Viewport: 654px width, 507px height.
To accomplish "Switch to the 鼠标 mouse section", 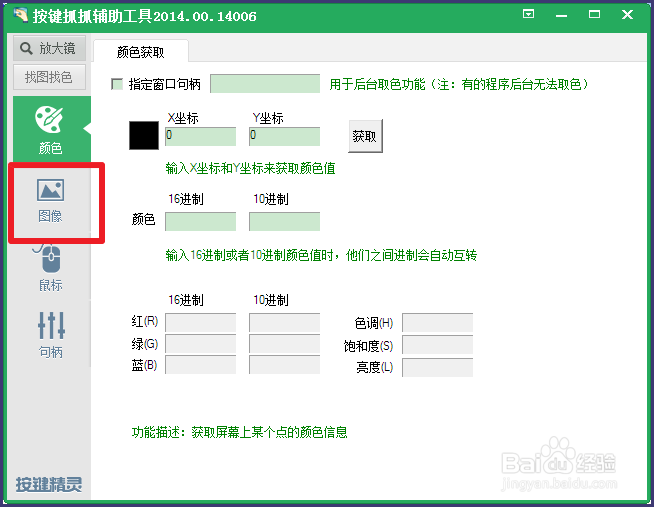I will tap(50, 268).
